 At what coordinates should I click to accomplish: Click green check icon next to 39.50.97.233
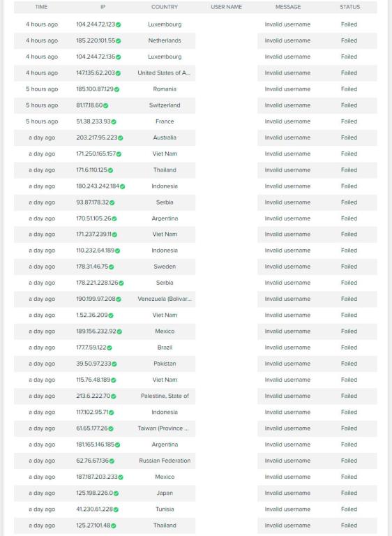[114, 364]
